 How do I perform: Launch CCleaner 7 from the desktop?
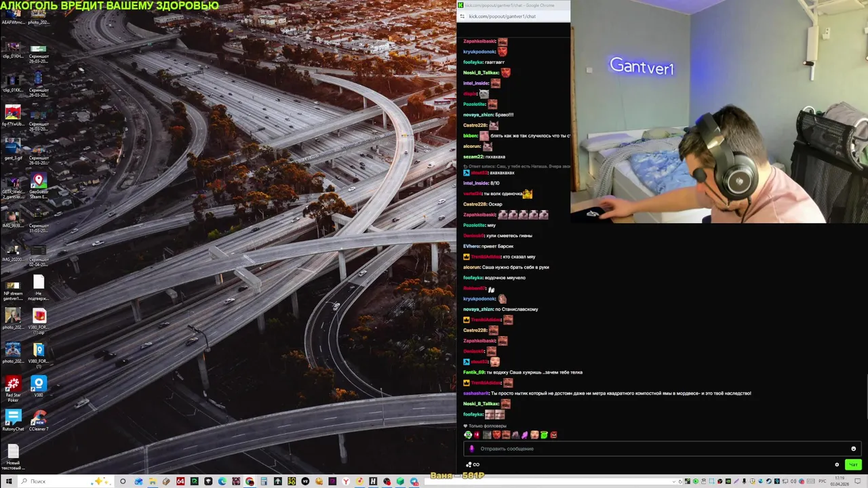(39, 421)
